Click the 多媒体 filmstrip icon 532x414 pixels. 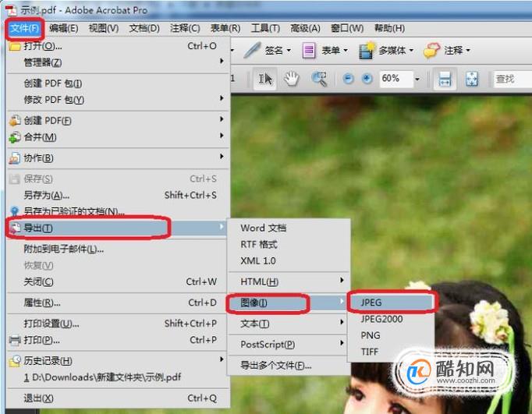367,51
